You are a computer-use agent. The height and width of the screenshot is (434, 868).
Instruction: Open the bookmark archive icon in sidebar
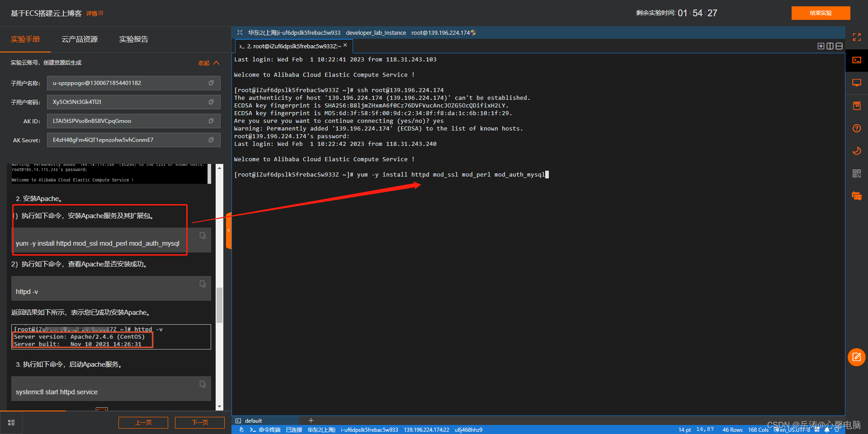point(856,106)
